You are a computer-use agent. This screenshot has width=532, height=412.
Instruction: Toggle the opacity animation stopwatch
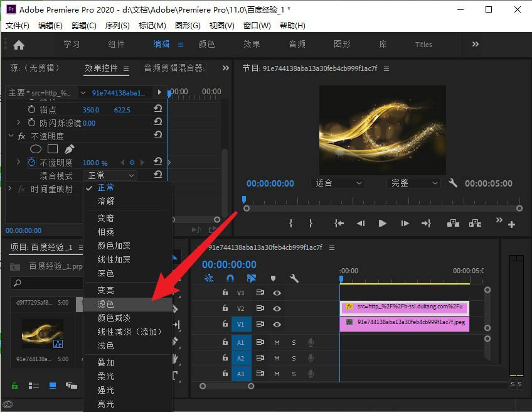coord(31,163)
